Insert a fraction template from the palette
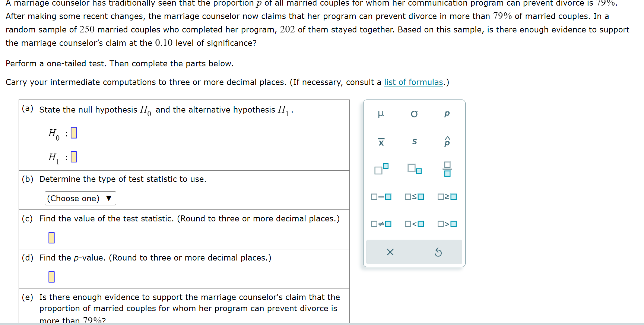The height and width of the screenshot is (325, 644). (447, 169)
